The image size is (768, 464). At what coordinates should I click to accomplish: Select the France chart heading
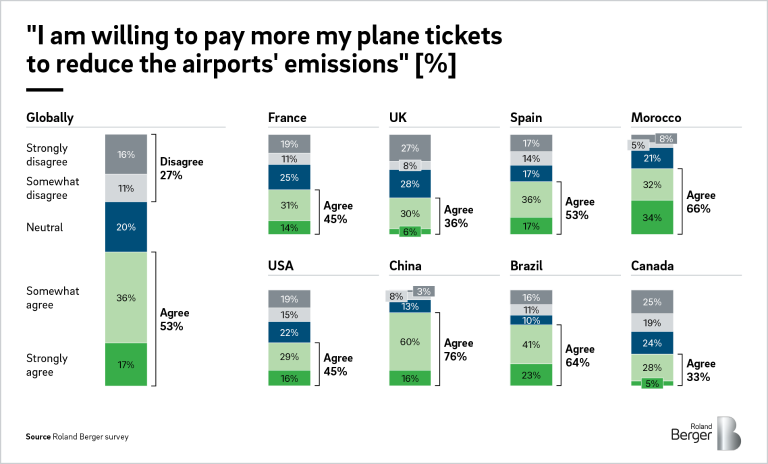[287, 118]
